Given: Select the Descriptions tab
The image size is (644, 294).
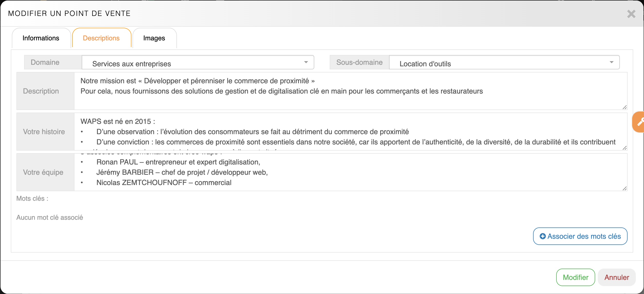Looking at the screenshot, I should [101, 38].
